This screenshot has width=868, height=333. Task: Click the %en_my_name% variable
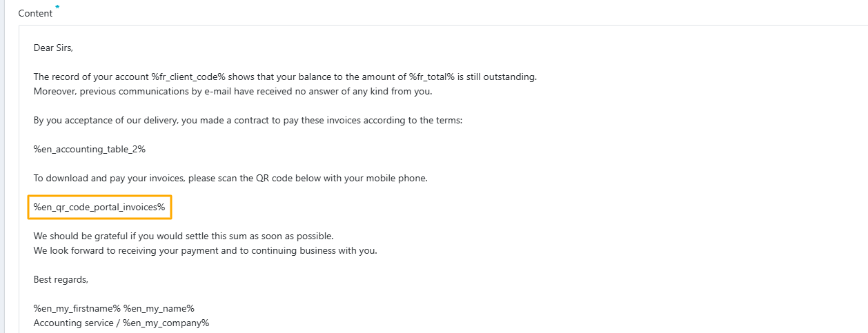coord(159,308)
